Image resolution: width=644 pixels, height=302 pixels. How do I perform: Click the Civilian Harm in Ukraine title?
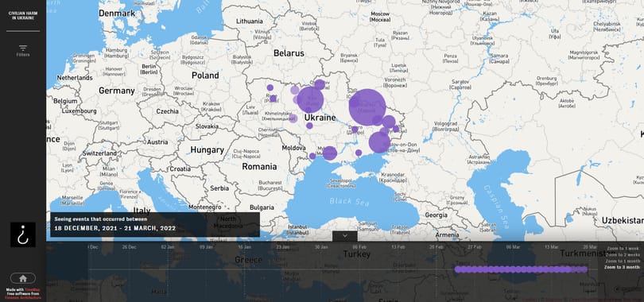pyautogui.click(x=23, y=16)
